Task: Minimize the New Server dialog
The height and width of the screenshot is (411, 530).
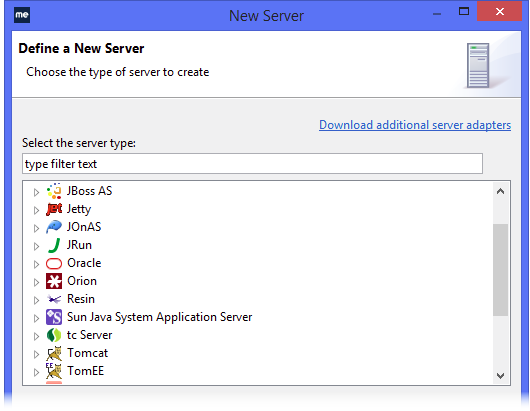Action: pyautogui.click(x=437, y=13)
